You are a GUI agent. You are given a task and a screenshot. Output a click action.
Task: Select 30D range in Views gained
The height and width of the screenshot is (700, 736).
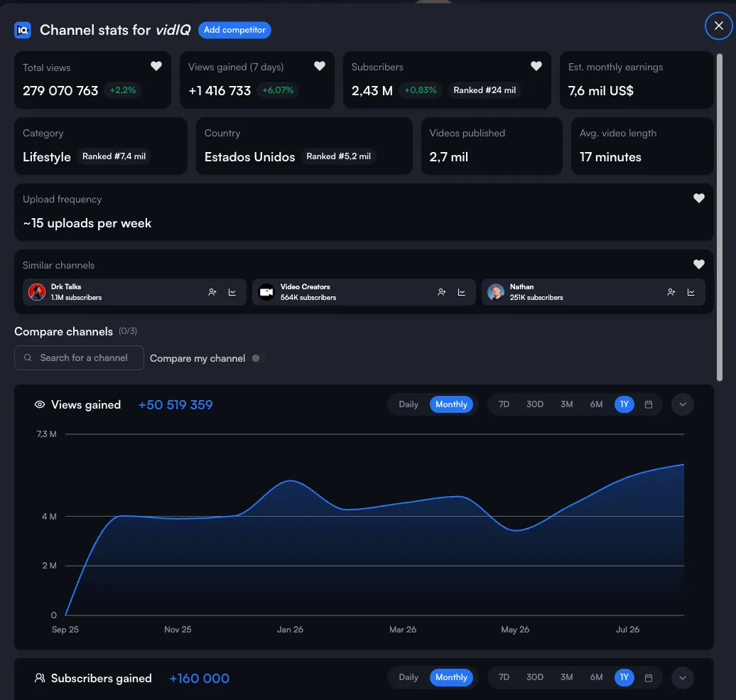point(535,404)
